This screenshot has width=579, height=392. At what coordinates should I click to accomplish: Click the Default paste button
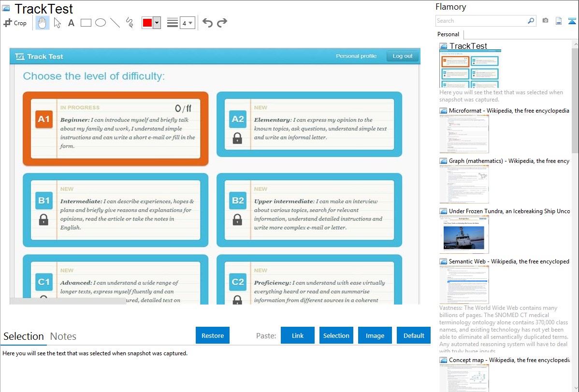tap(414, 335)
